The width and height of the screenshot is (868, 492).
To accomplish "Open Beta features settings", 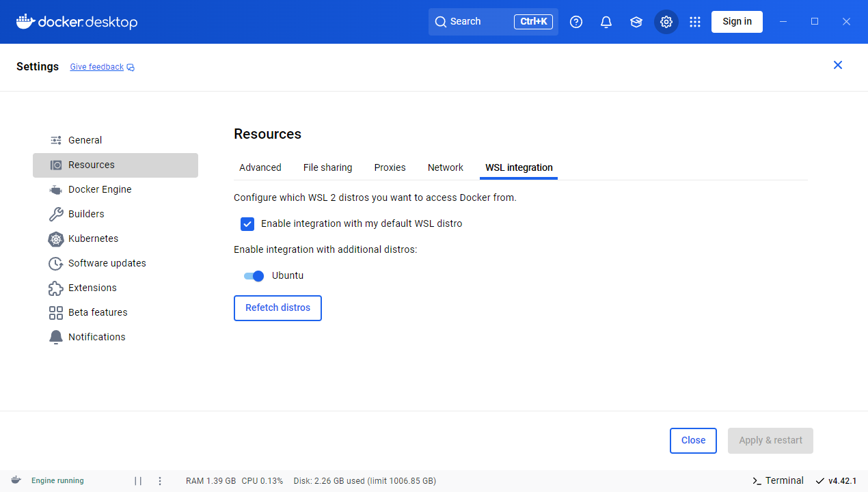I will (116, 312).
